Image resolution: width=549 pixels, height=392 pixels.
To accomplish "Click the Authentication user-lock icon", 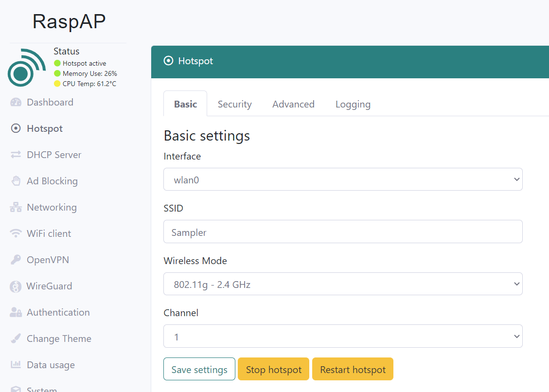I will 16,312.
